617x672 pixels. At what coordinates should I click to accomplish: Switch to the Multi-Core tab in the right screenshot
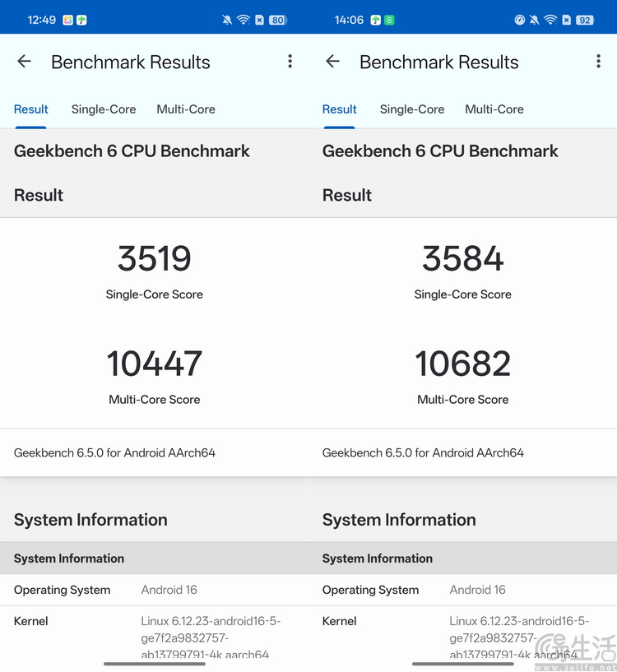(494, 109)
